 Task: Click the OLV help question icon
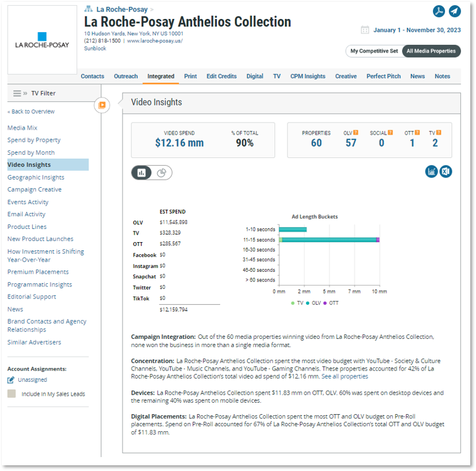(356, 132)
